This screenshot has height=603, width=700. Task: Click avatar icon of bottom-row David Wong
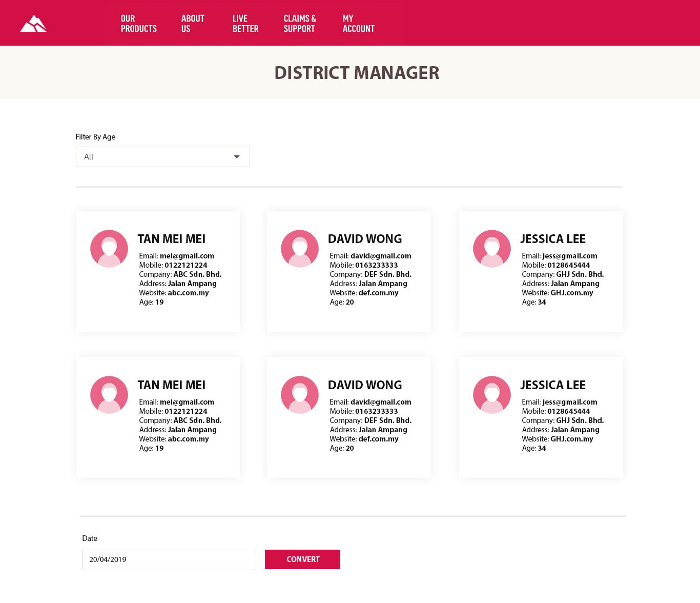pyautogui.click(x=300, y=395)
